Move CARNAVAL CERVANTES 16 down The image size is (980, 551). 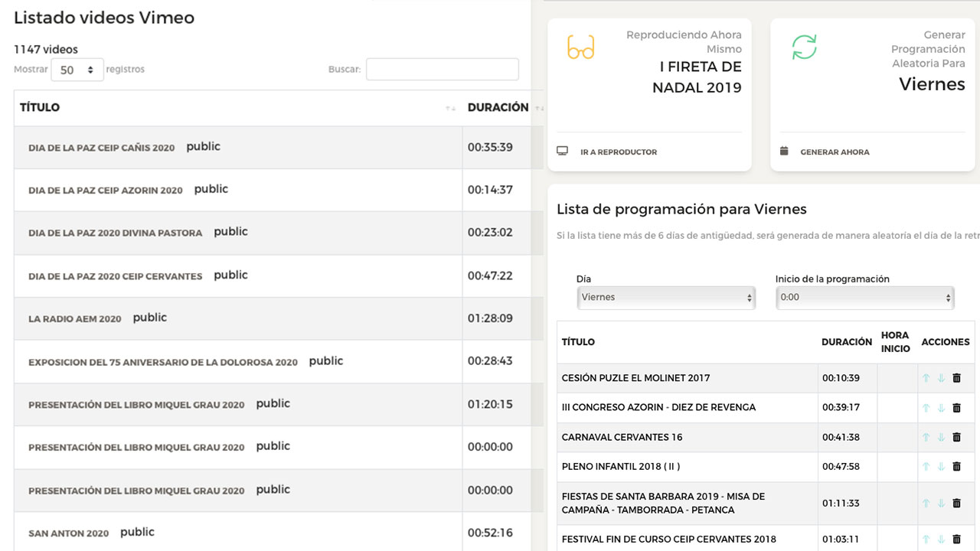tap(941, 438)
